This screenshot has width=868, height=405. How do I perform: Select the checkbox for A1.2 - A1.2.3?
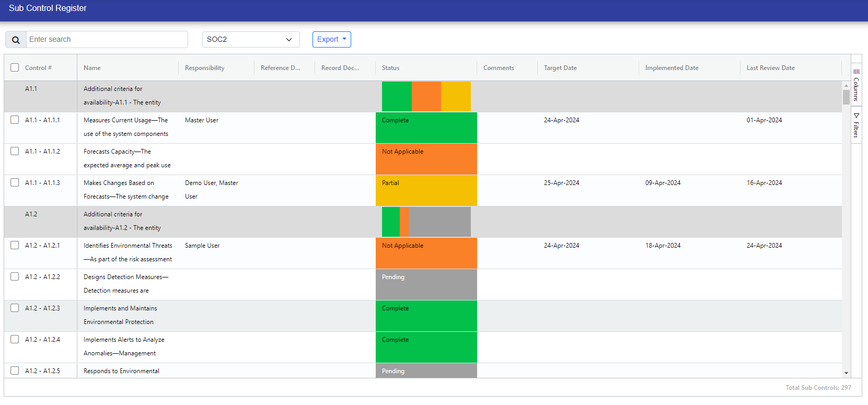pyautogui.click(x=15, y=308)
